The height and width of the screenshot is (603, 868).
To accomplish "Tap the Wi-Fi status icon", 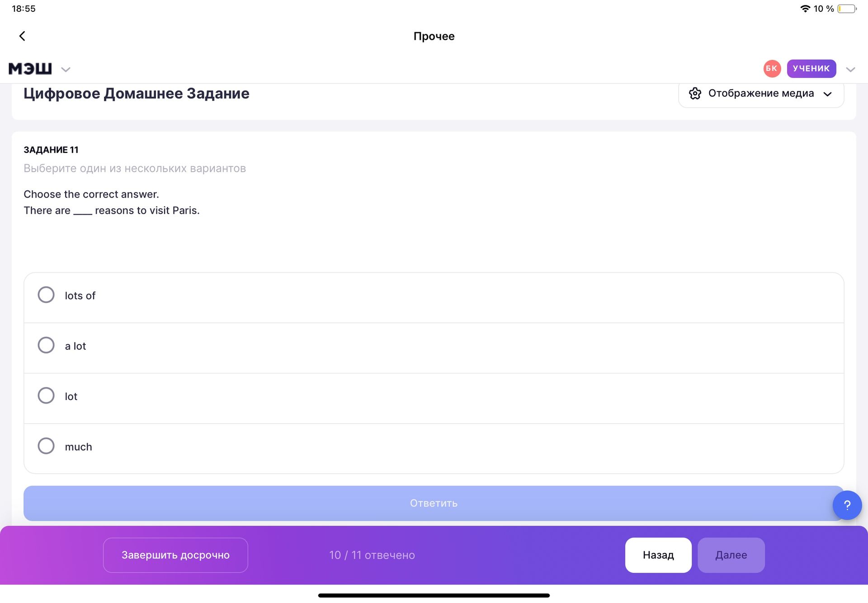I will point(805,9).
